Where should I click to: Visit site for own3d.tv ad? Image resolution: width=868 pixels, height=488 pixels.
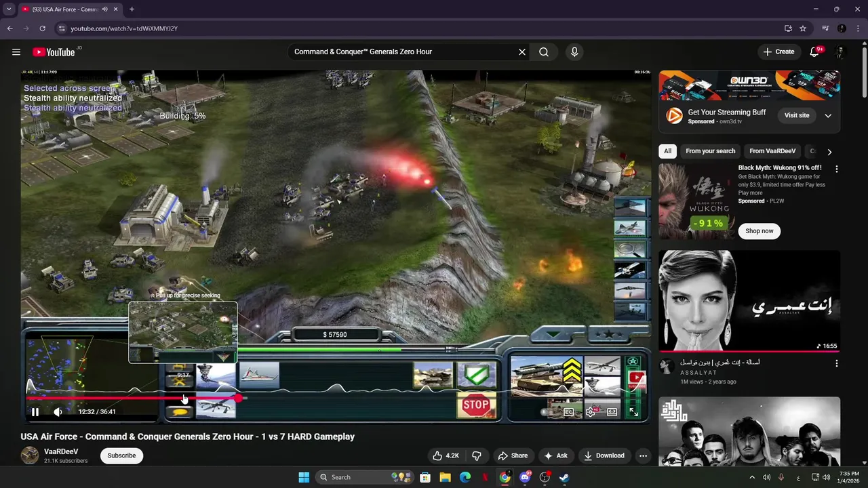tap(797, 115)
